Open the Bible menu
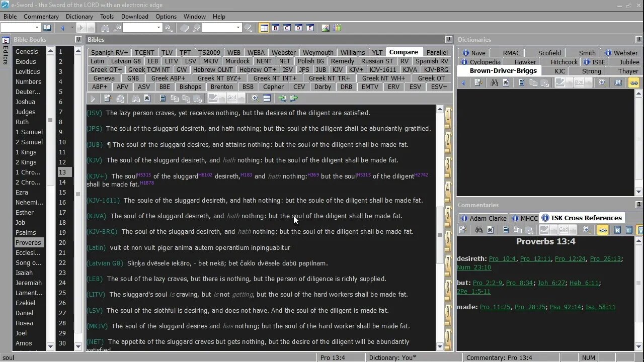Viewport: 644px width, 362px height. pyautogui.click(x=10, y=17)
